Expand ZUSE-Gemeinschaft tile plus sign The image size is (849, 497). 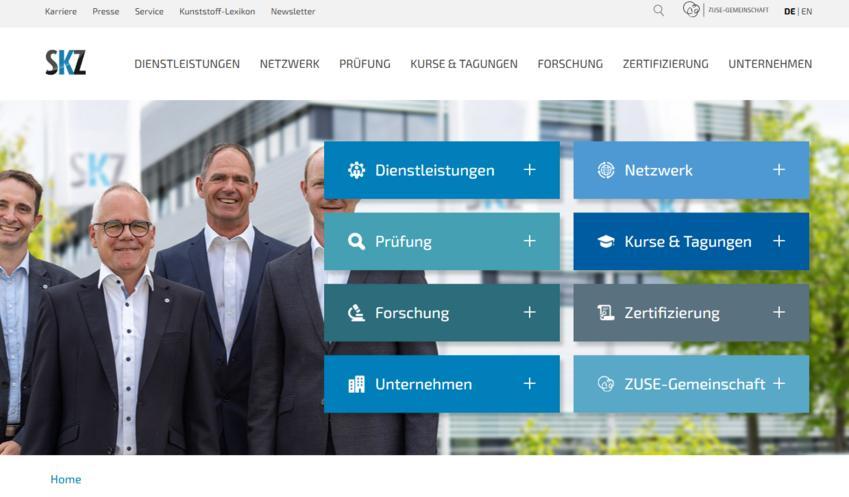point(779,383)
